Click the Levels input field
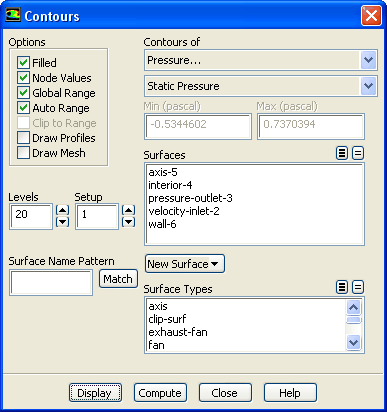 tap(31, 216)
